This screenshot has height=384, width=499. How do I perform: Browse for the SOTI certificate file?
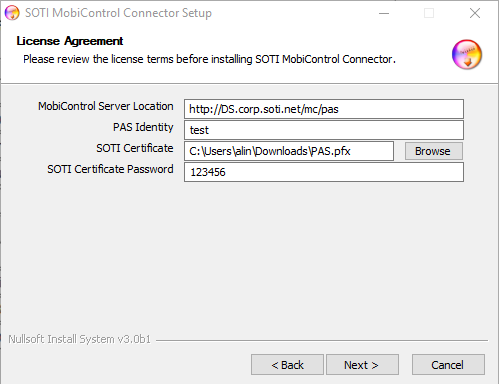(433, 151)
